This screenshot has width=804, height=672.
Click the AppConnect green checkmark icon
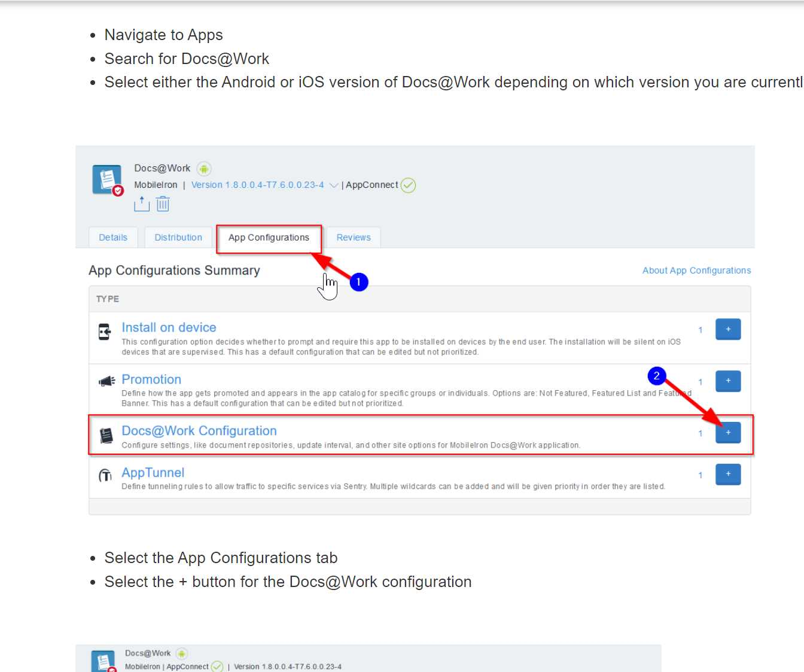[408, 186]
